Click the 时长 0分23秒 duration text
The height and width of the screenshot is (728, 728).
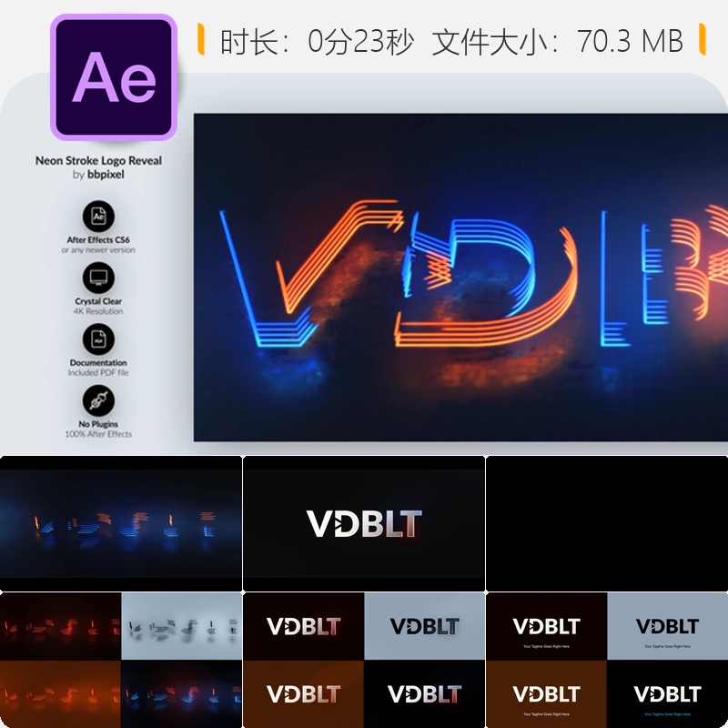(x=317, y=41)
